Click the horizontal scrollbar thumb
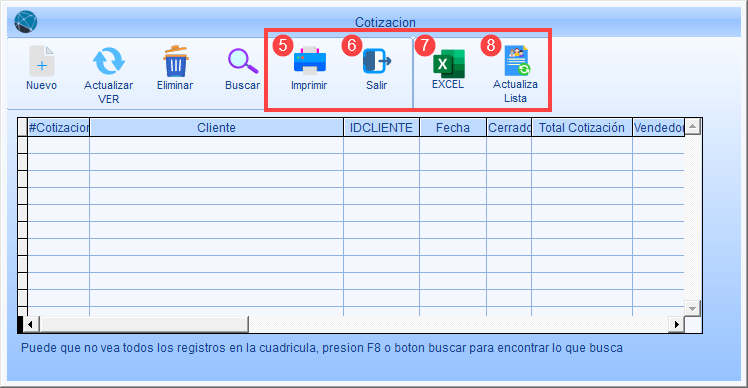Screen dimensions: 748x388 144,325
